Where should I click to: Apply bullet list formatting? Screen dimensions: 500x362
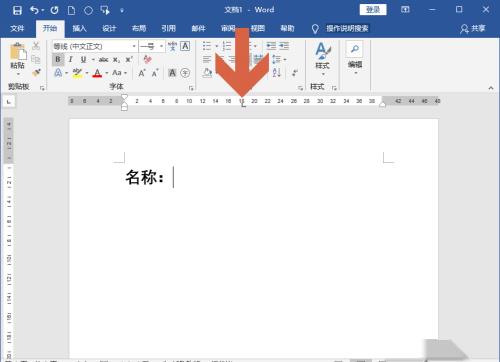207,46
